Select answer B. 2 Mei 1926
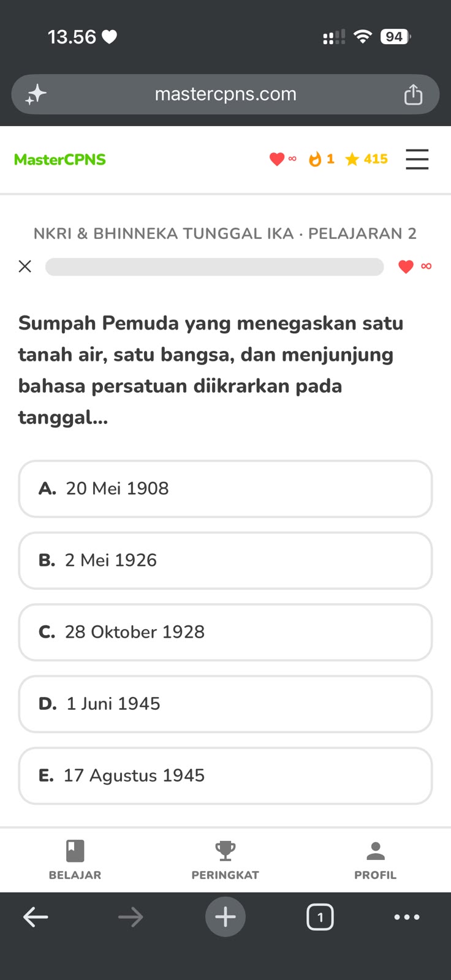 pos(225,560)
